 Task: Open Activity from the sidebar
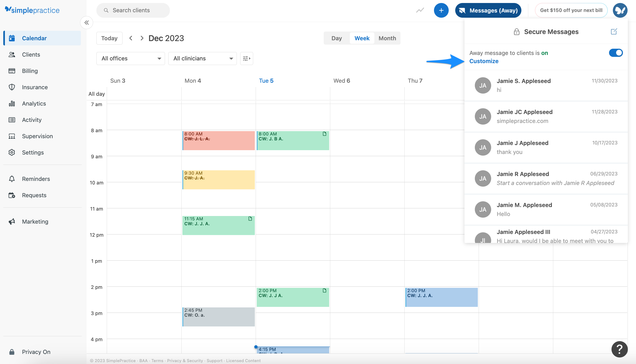pos(42,120)
